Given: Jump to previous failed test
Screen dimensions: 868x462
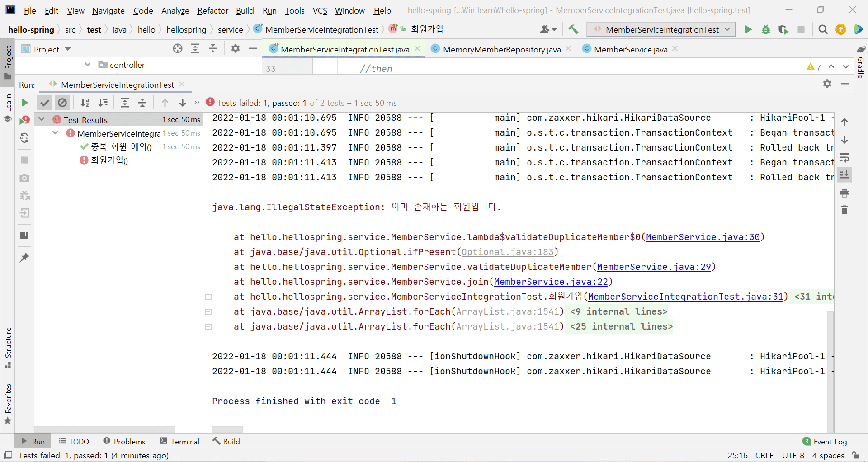Looking at the screenshot, I should [165, 103].
